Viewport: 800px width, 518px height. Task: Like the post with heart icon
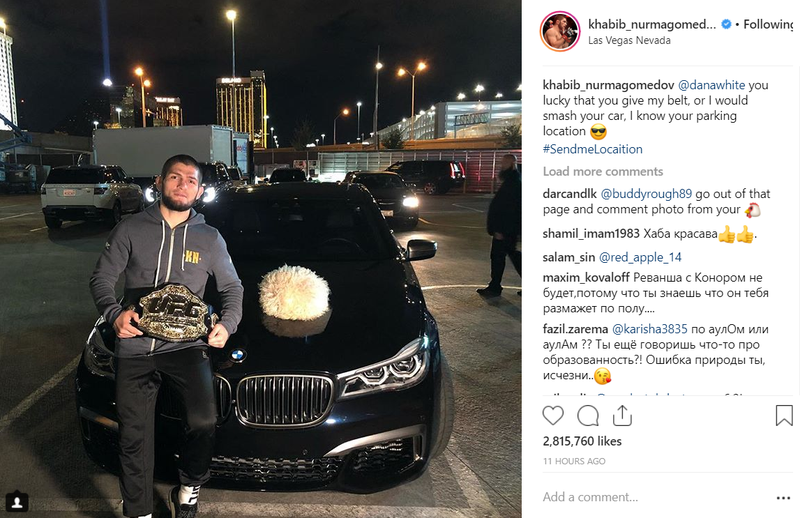[x=553, y=415]
